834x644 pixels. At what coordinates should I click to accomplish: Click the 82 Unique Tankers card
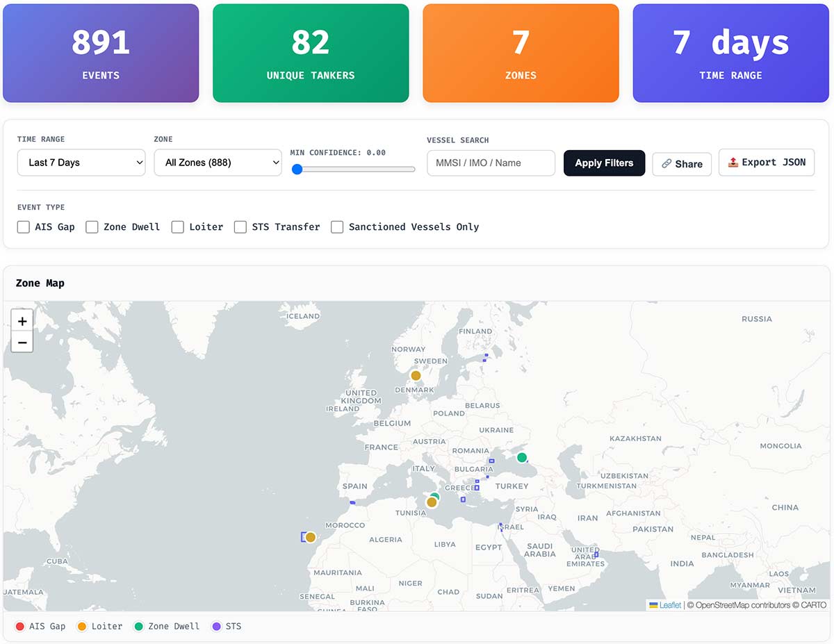311,53
